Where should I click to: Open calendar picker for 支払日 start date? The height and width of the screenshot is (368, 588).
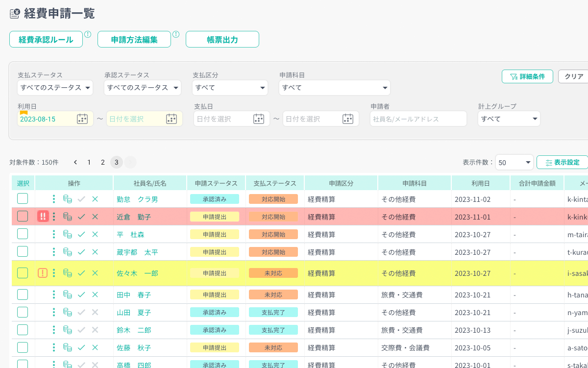(259, 119)
